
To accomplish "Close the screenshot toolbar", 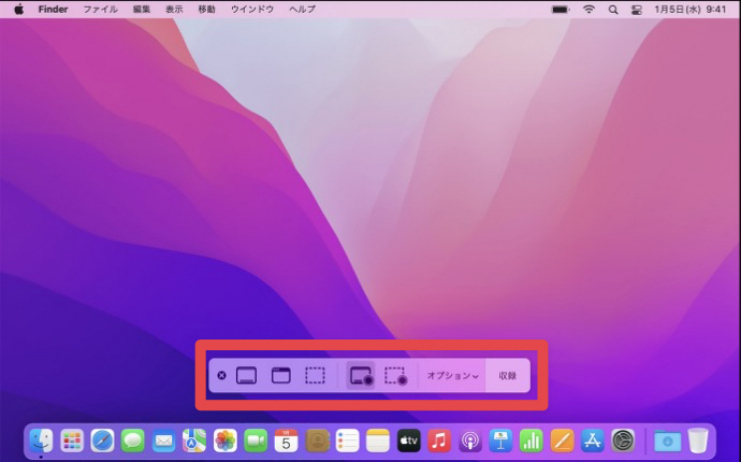I will pyautogui.click(x=222, y=376).
